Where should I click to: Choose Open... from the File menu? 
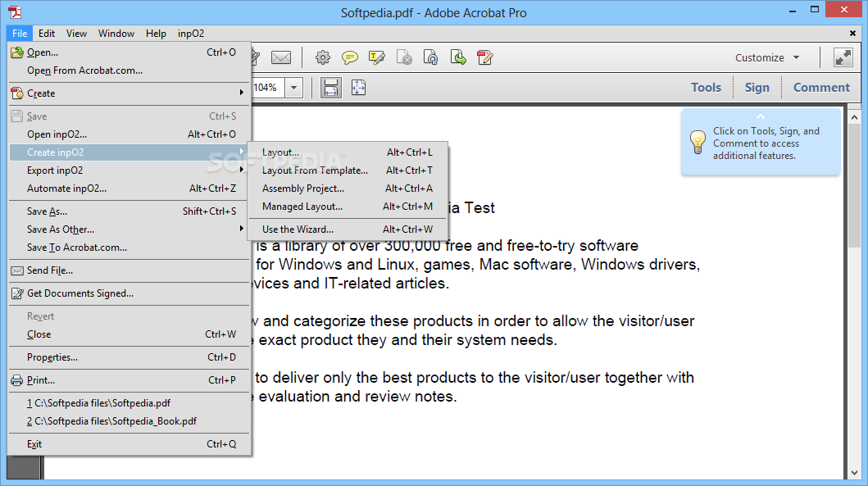point(129,52)
